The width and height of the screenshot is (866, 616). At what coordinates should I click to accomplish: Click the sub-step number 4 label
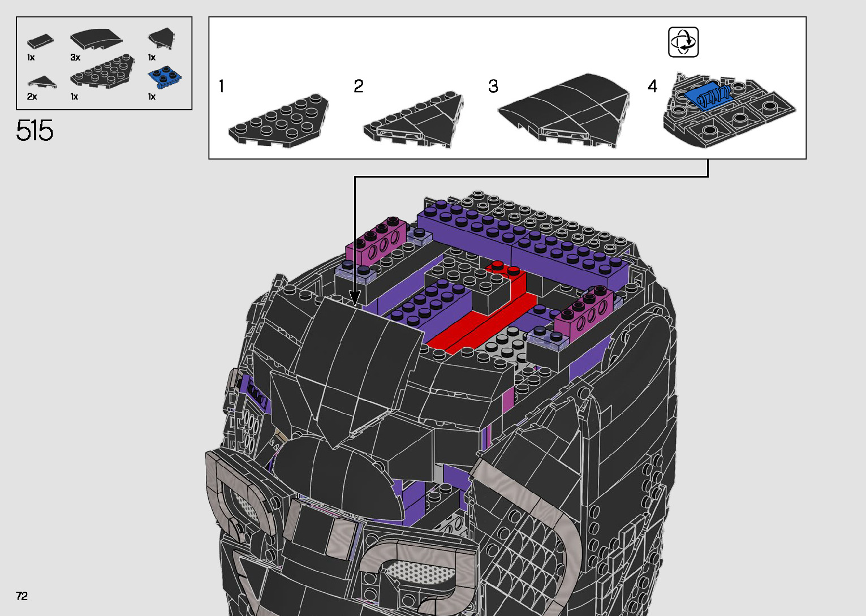[653, 87]
